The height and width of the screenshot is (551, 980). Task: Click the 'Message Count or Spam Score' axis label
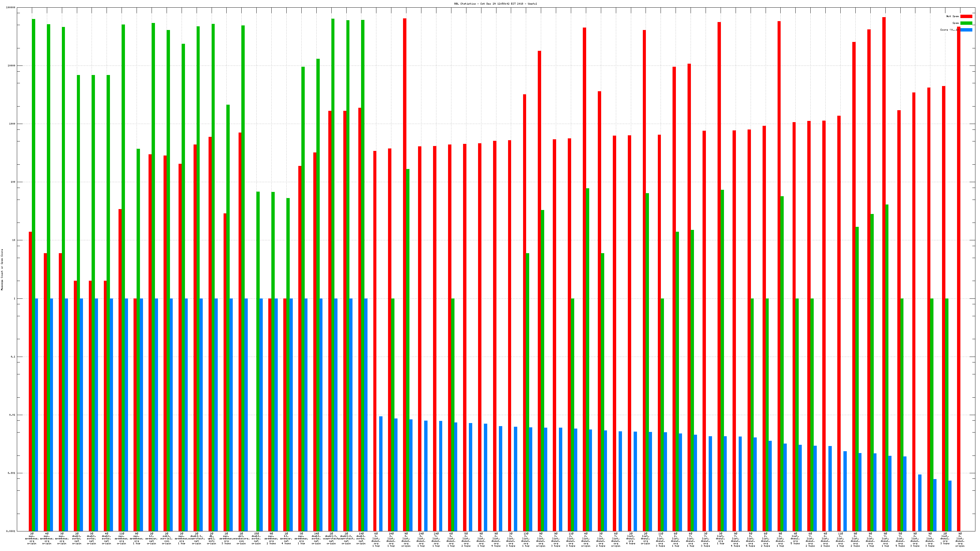pyautogui.click(x=2, y=270)
